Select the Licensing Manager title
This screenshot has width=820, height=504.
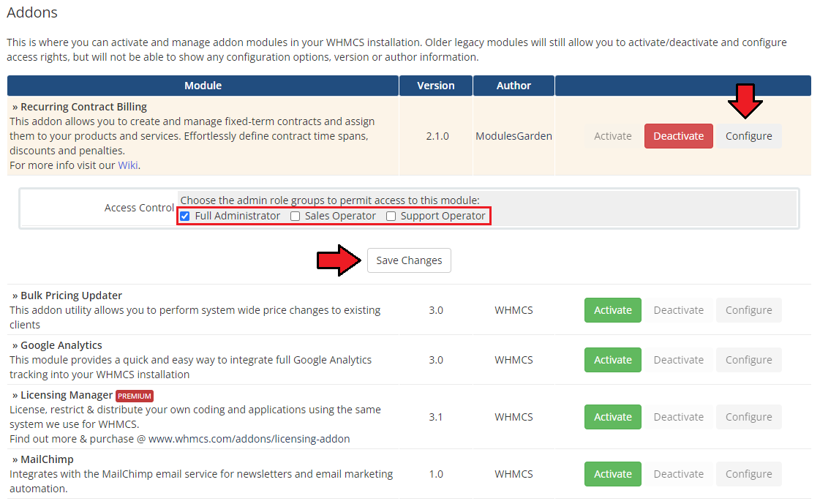tap(67, 395)
